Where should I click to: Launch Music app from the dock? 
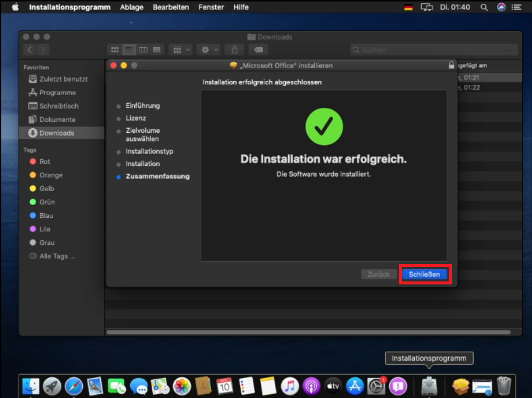tap(290, 386)
